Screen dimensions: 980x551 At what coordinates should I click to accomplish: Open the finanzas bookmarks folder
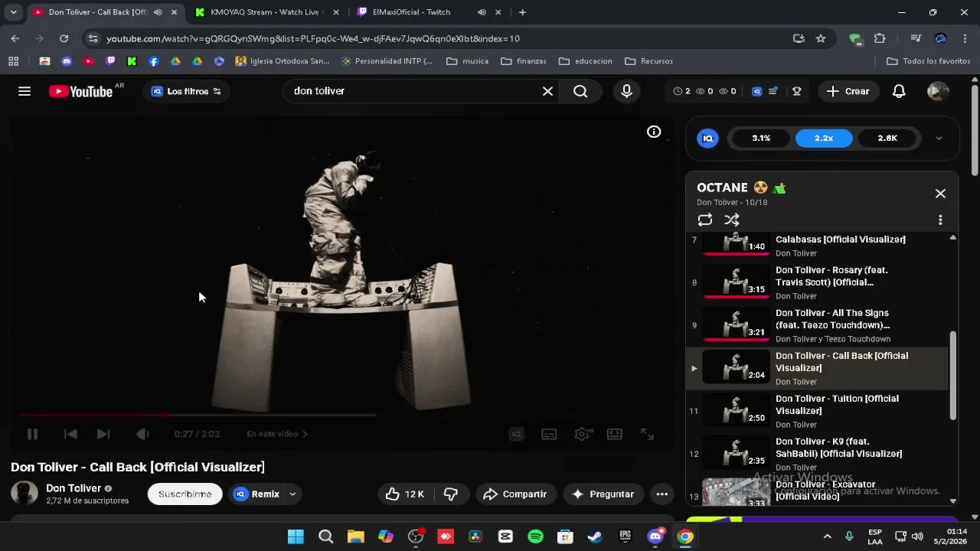(x=523, y=61)
